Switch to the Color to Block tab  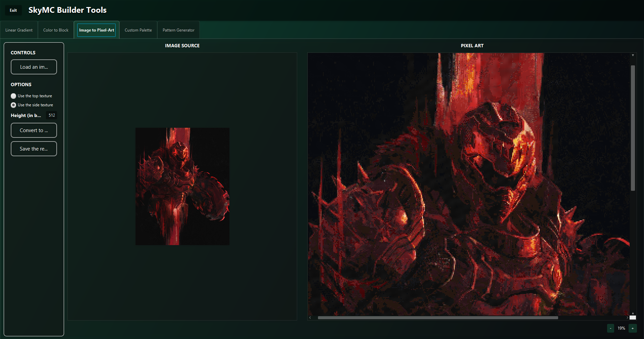coord(56,30)
